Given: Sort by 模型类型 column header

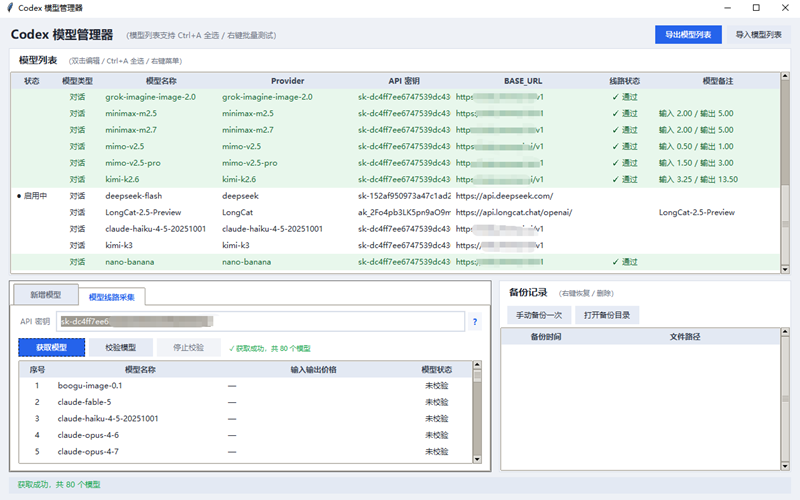Looking at the screenshot, I should pos(77,81).
